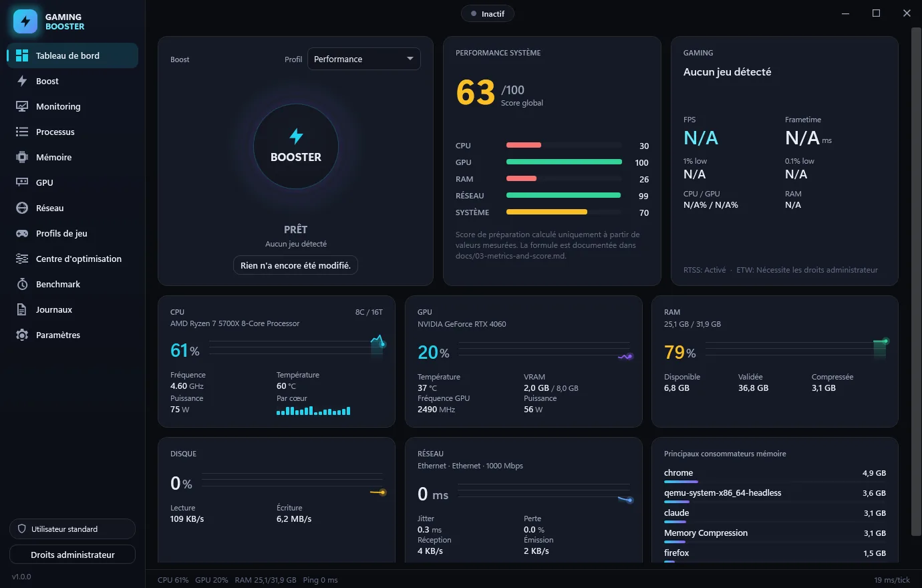Viewport: 922px width, 588px height.
Task: Click the Droits administrateur button
Action: point(73,555)
